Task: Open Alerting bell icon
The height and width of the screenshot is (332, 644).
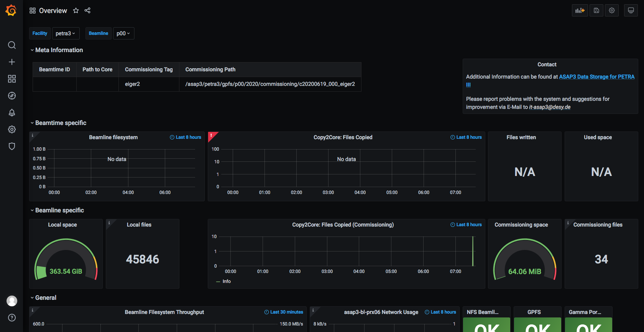Action: [x=12, y=113]
